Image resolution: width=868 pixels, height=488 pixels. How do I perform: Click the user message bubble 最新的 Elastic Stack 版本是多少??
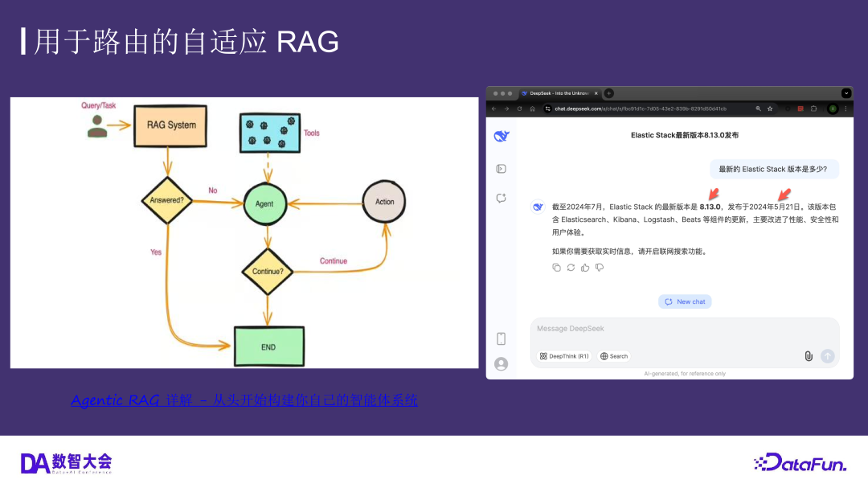(773, 169)
